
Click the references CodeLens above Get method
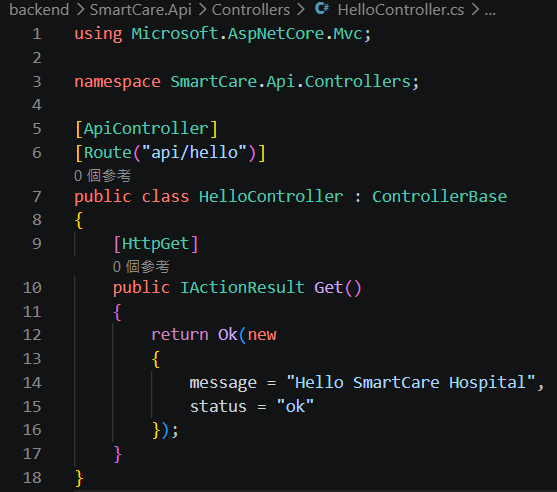tap(141, 266)
